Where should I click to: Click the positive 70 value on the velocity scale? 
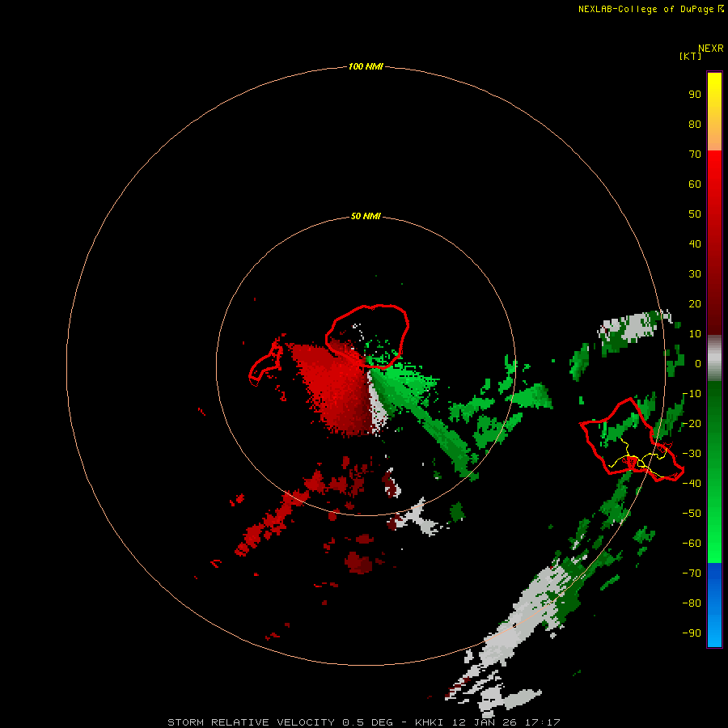click(695, 154)
